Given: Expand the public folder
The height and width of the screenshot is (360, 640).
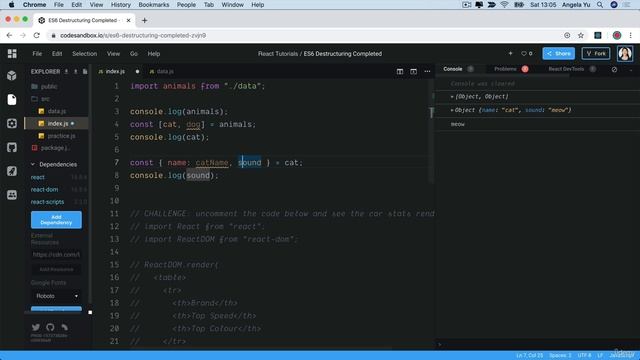Looking at the screenshot, I should (x=44, y=87).
